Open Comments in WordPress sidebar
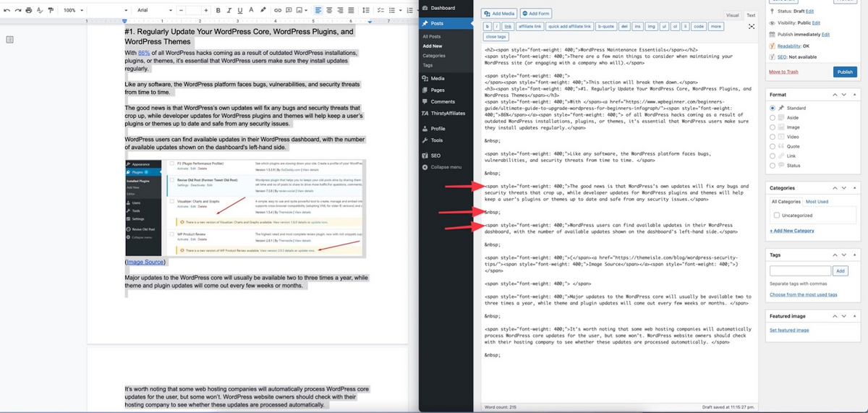The height and width of the screenshot is (413, 868). [443, 101]
